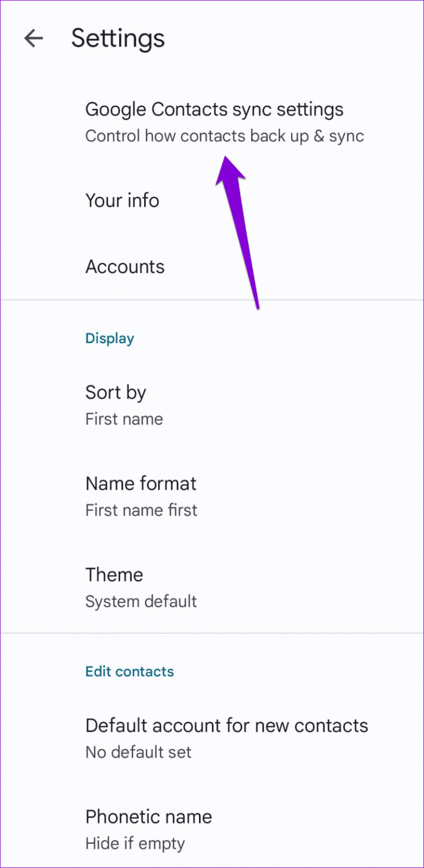Select the Accounts label text
This screenshot has width=424, height=868.
pos(125,266)
